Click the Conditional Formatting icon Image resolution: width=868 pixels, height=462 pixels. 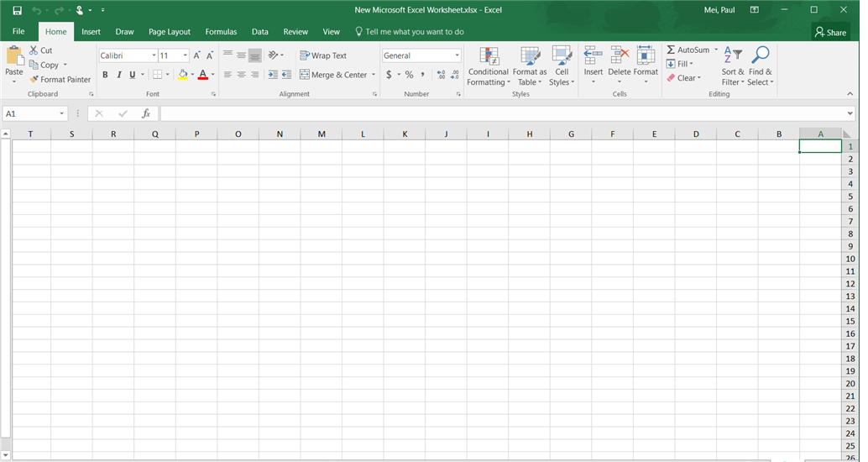click(x=489, y=56)
